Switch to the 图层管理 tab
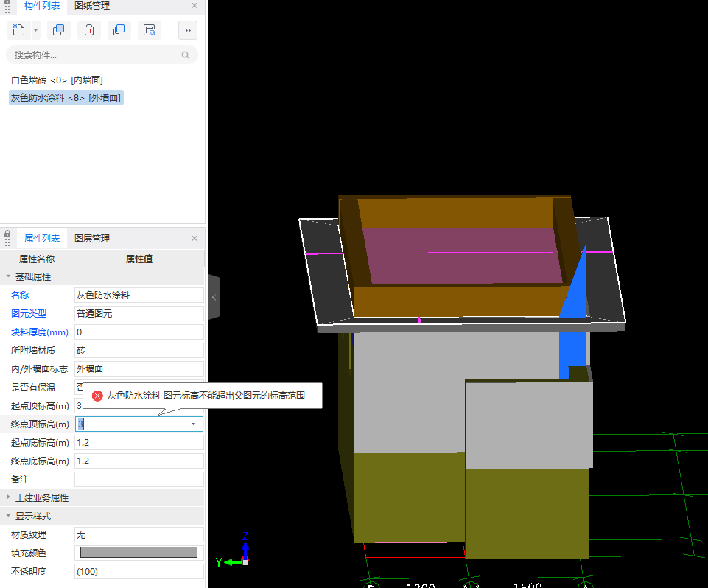 point(92,239)
